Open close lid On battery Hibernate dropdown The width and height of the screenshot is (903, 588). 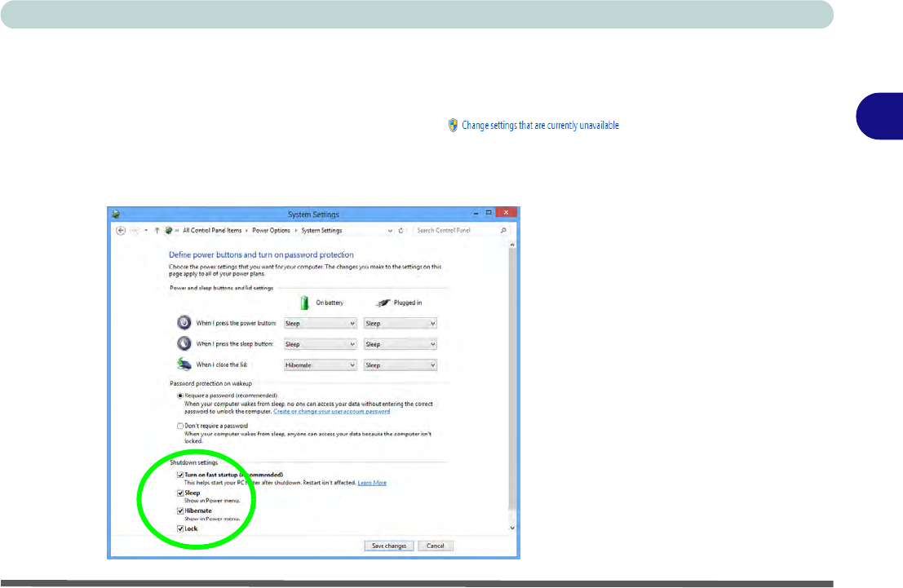click(321, 365)
